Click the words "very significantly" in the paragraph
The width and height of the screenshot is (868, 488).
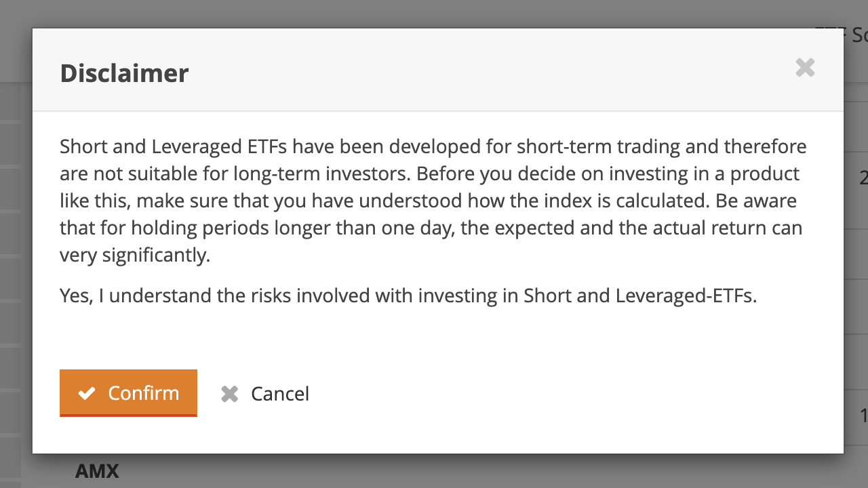(x=135, y=255)
